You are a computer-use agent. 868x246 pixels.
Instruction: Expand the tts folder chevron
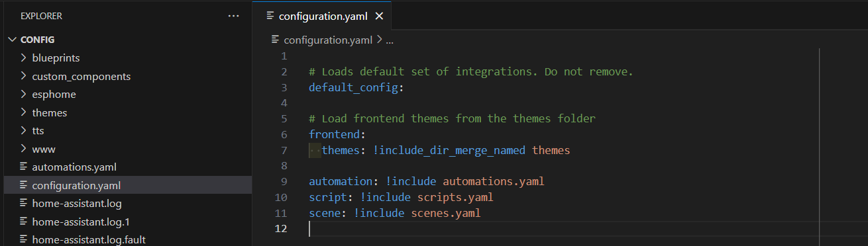[24, 130]
